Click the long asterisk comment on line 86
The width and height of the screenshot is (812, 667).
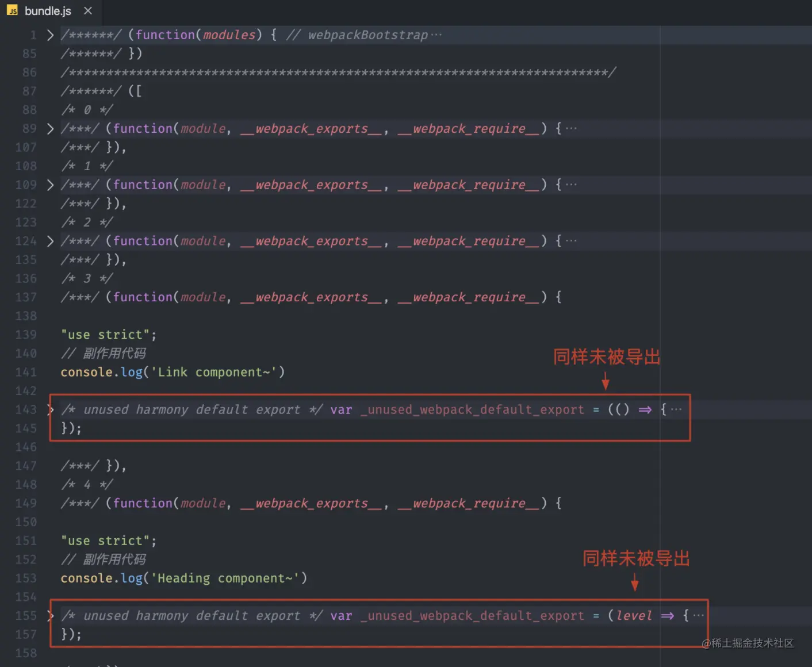click(x=339, y=72)
